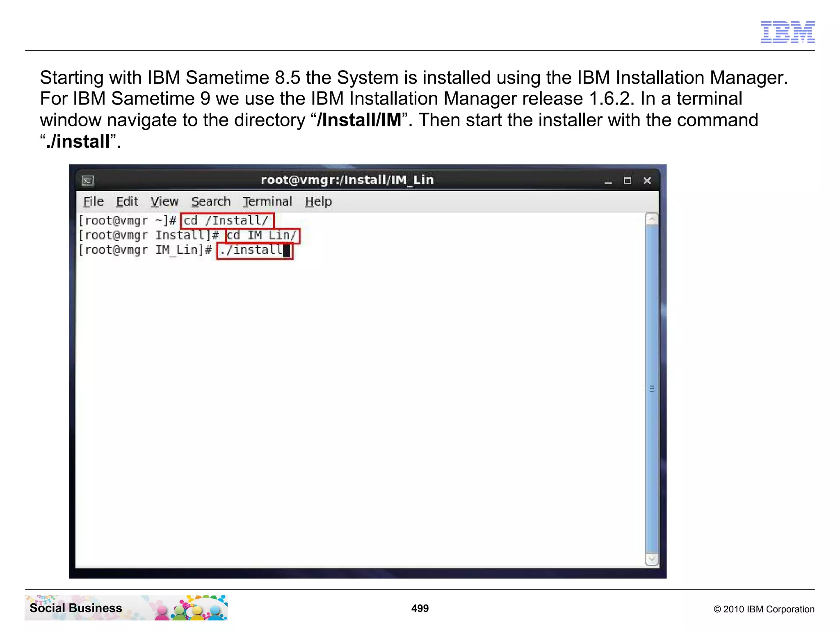Open the Terminal menu
Screen dimensions: 840x630
click(267, 201)
